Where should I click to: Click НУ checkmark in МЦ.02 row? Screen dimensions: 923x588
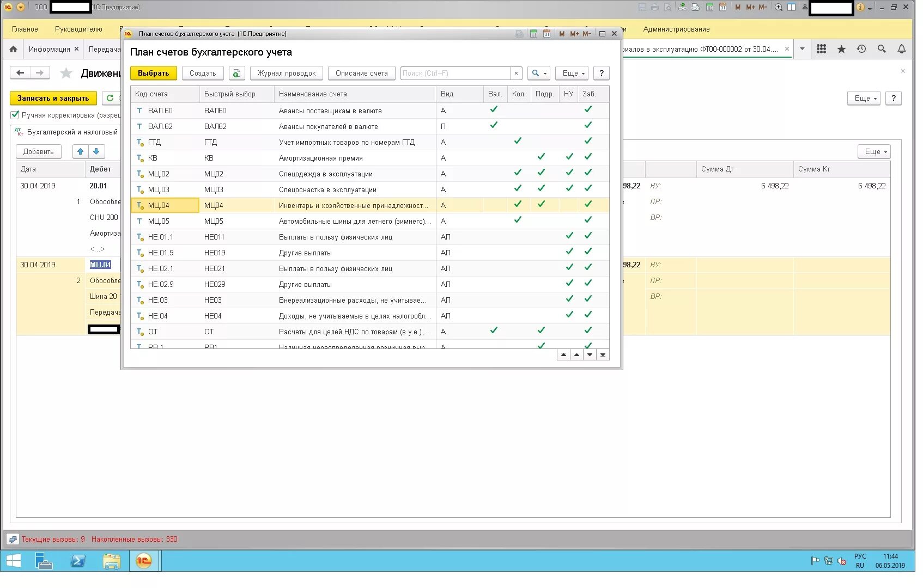(x=569, y=173)
